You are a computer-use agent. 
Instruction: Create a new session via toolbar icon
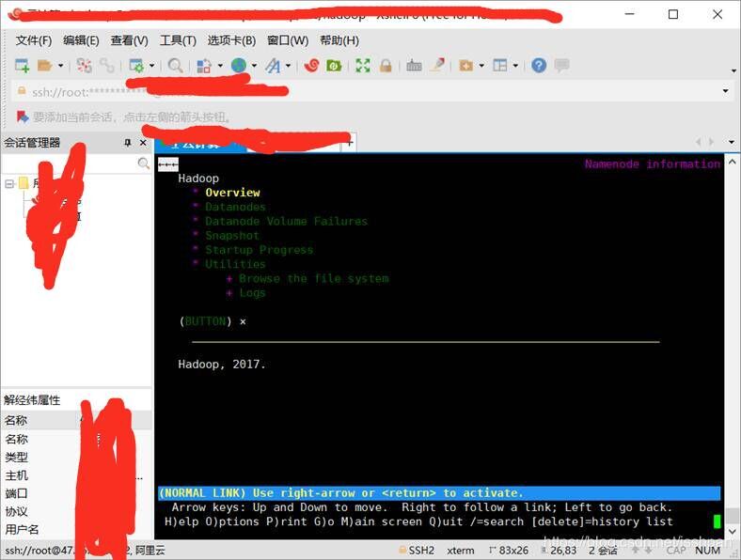point(22,66)
